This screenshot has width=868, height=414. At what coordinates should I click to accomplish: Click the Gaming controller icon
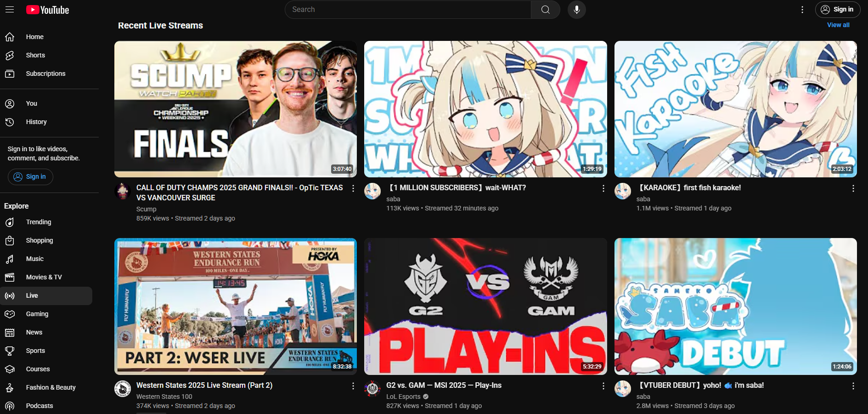coord(10,314)
